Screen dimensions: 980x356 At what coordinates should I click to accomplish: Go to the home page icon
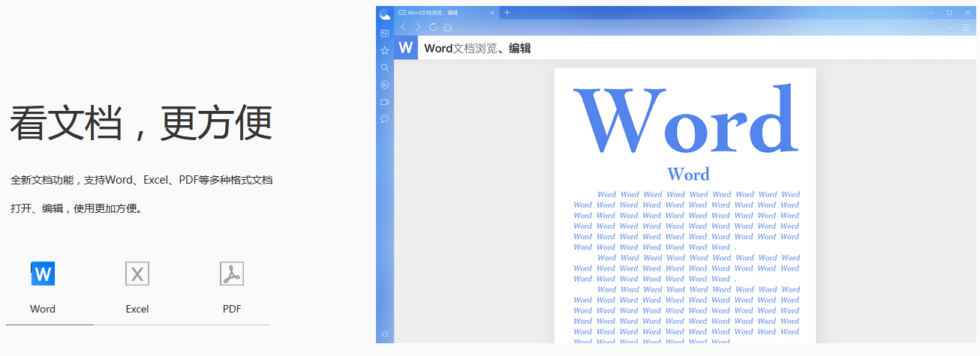[x=448, y=27]
